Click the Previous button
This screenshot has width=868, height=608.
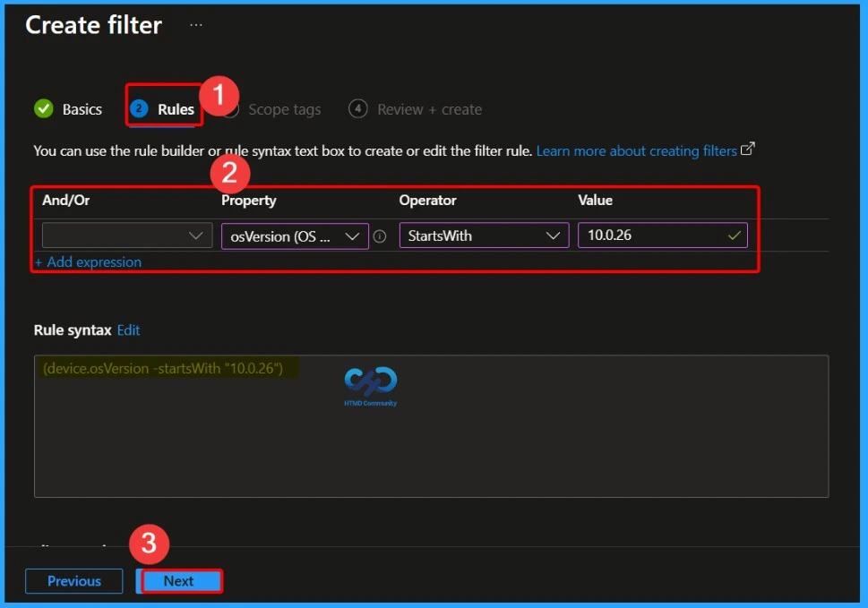tap(73, 580)
